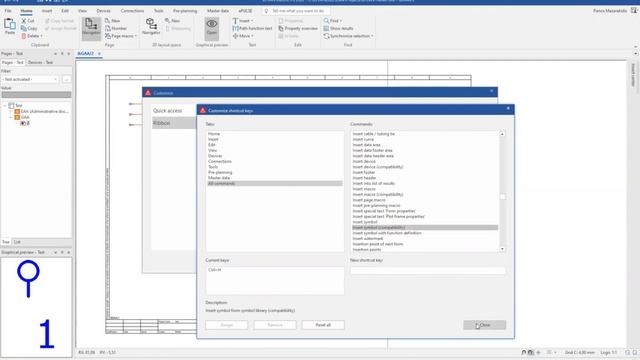The image size is (640, 360).
Task: Expand Synchronize selection dropdown arrow
Action: pos(372,36)
